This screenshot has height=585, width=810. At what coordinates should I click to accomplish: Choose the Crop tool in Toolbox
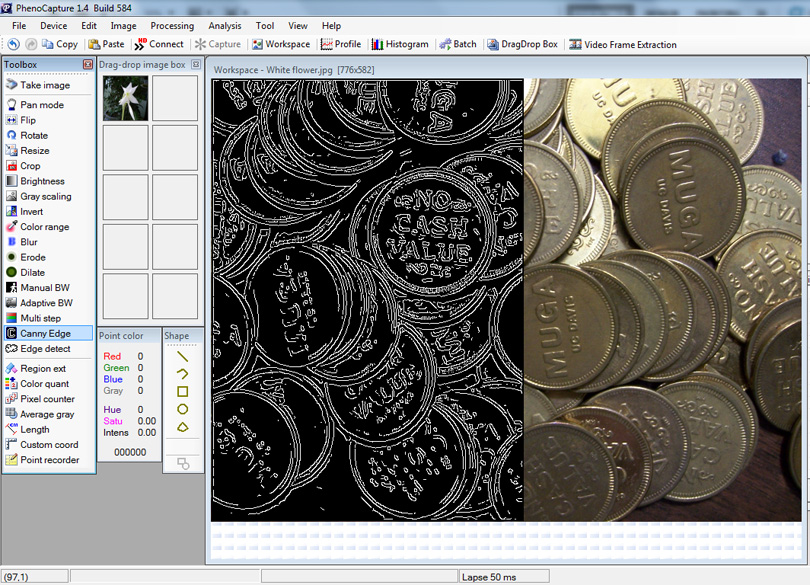pyautogui.click(x=30, y=166)
